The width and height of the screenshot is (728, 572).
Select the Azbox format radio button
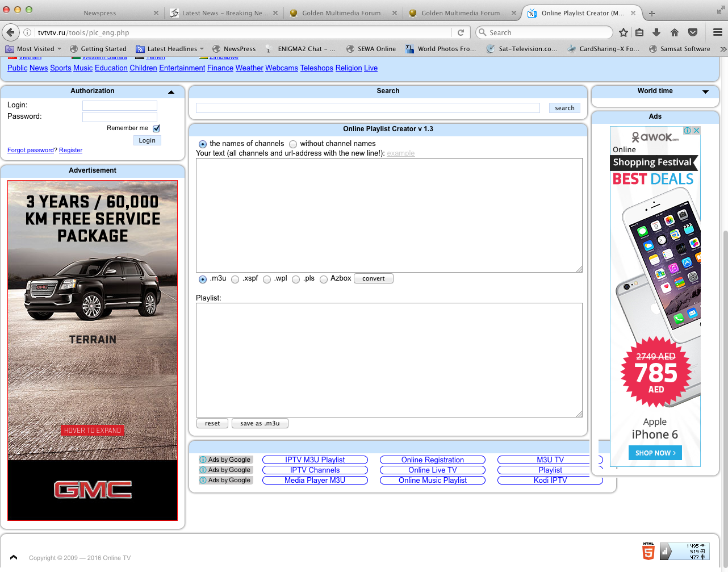tap(324, 279)
